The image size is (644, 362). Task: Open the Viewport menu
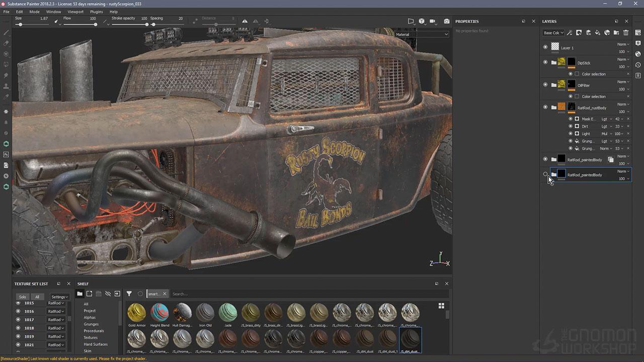tap(75, 12)
